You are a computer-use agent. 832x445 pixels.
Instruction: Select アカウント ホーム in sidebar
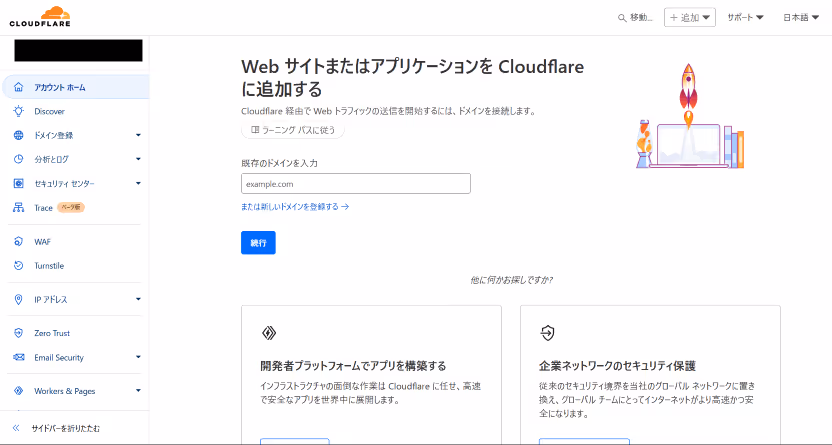point(76,87)
